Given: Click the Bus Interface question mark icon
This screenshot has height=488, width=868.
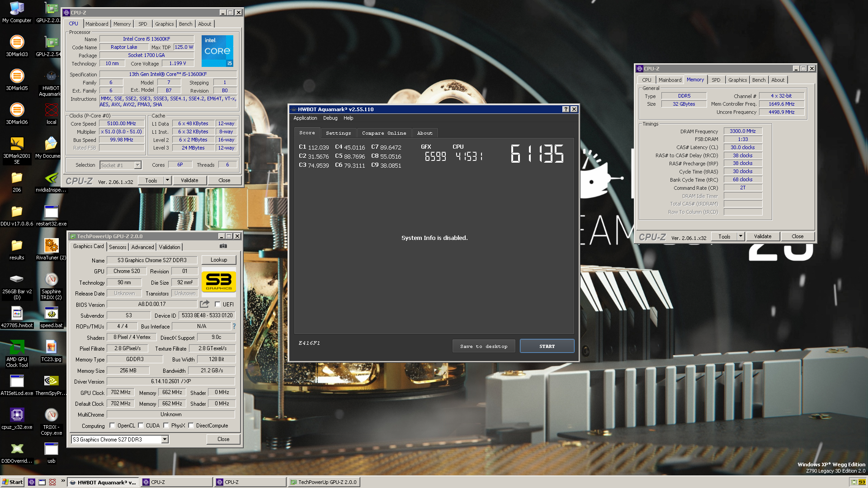Looking at the screenshot, I should pyautogui.click(x=234, y=326).
